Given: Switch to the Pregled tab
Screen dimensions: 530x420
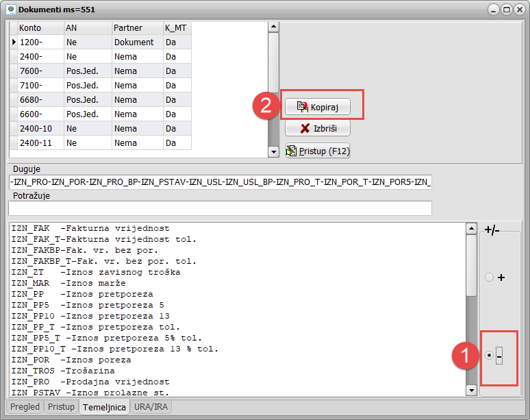Looking at the screenshot, I should (25, 407).
